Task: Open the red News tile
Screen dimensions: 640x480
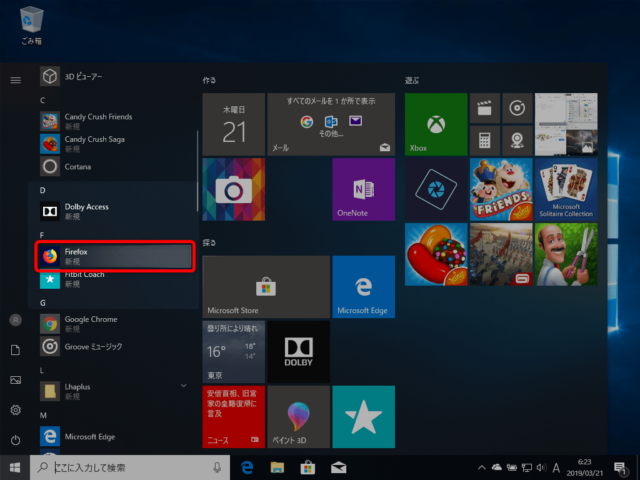Action: tap(234, 417)
